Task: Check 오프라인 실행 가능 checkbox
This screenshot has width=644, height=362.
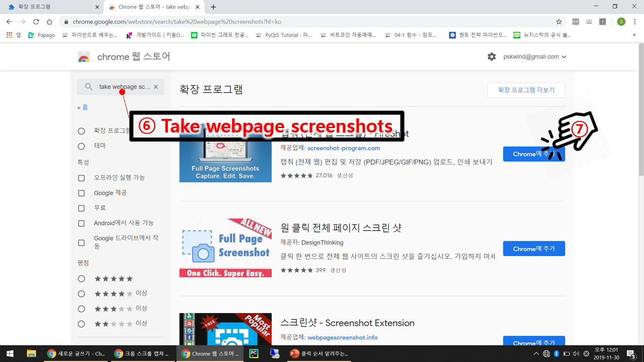Action: 82,178
